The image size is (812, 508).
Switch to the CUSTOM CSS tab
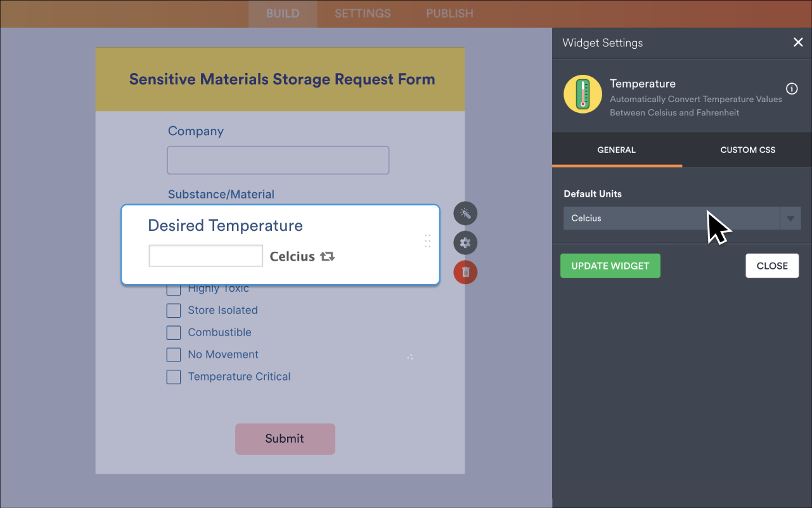pos(747,150)
